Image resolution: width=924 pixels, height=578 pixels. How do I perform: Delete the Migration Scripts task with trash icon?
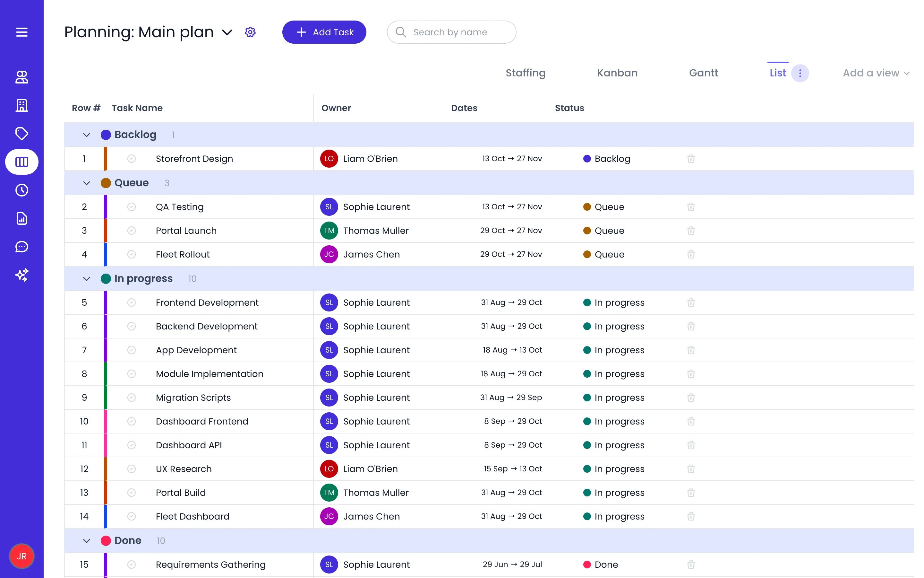pyautogui.click(x=691, y=398)
